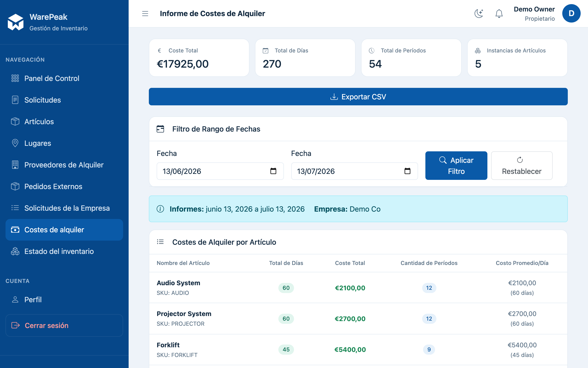Select the Forklift row name
588x368 pixels.
[x=168, y=345]
